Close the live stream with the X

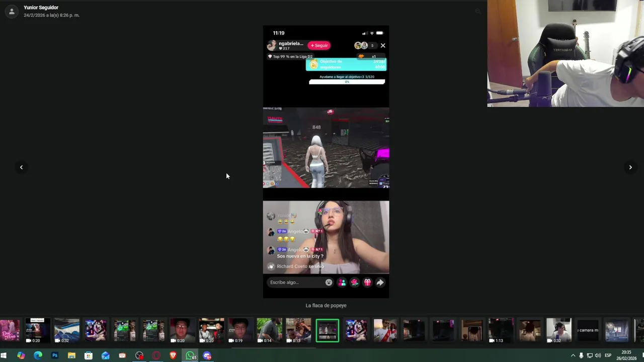tap(383, 45)
